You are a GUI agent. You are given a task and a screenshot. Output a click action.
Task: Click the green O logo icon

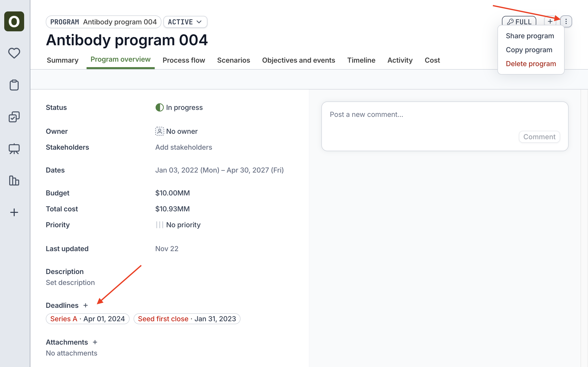coord(14,21)
